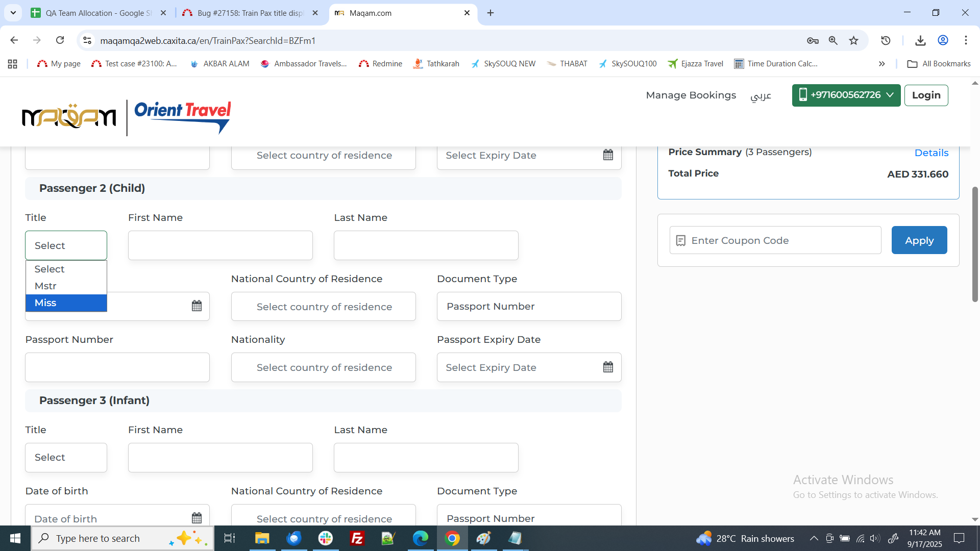Click the page vertical scrollbar thumb
Screen dimensions: 980x551
[974, 245]
